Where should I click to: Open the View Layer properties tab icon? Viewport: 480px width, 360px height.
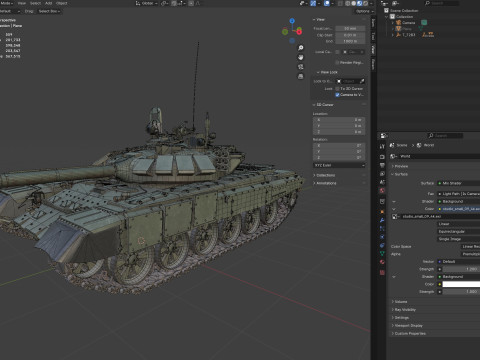coord(382,174)
